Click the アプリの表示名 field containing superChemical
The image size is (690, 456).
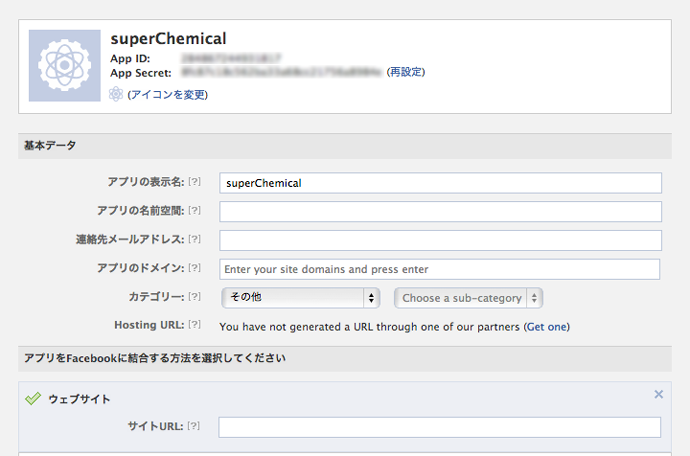tap(440, 183)
